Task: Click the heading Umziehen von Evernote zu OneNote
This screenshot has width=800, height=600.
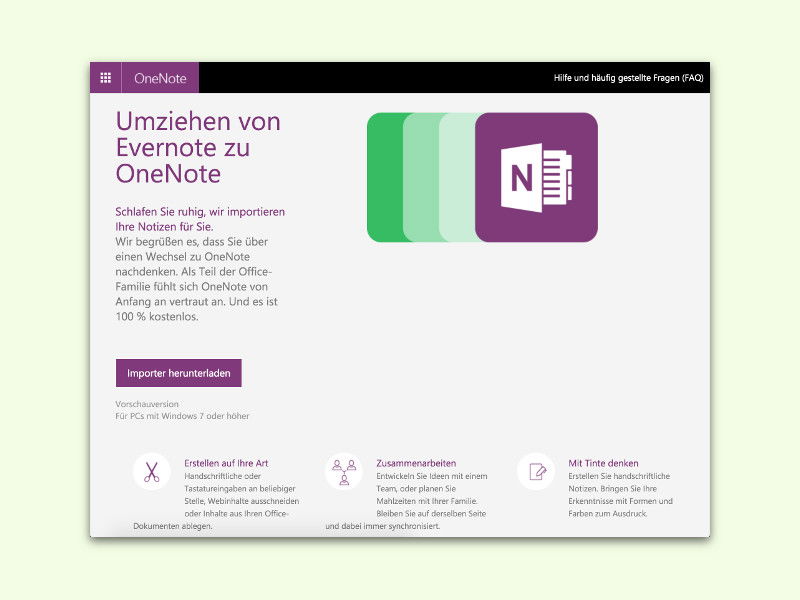Action: pyautogui.click(x=198, y=147)
